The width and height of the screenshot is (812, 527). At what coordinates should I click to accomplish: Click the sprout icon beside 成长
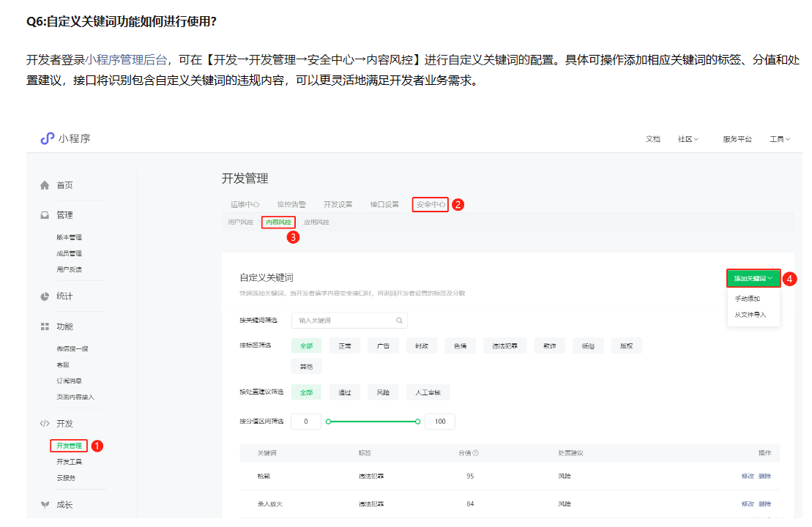coord(45,505)
